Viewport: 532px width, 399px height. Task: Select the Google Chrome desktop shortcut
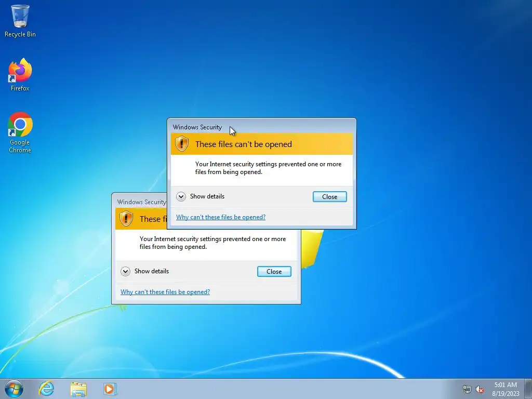point(20,132)
